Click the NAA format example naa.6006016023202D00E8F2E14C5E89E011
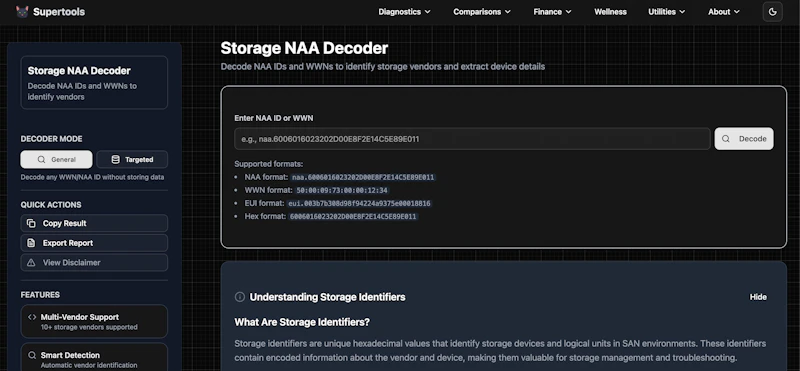Screen dimensions: 800x371 [363, 178]
